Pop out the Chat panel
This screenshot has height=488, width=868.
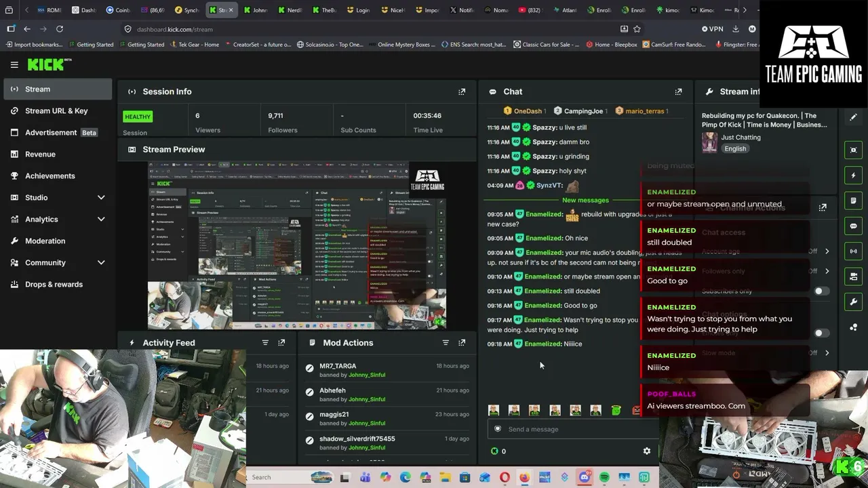pos(678,91)
